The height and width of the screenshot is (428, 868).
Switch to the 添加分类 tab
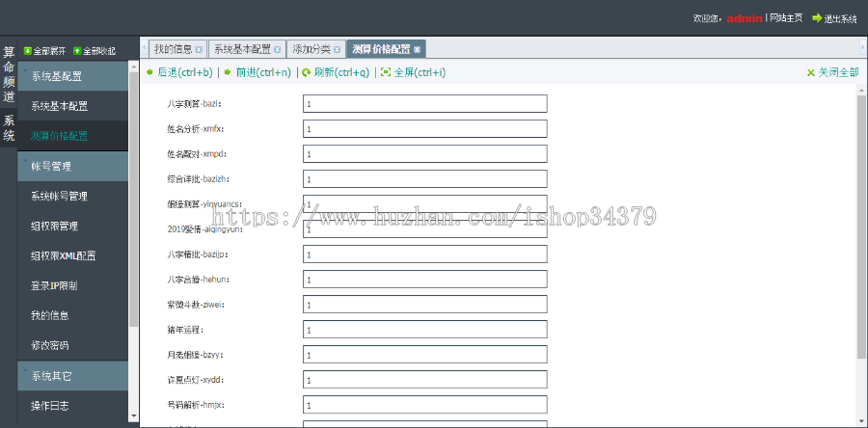311,49
